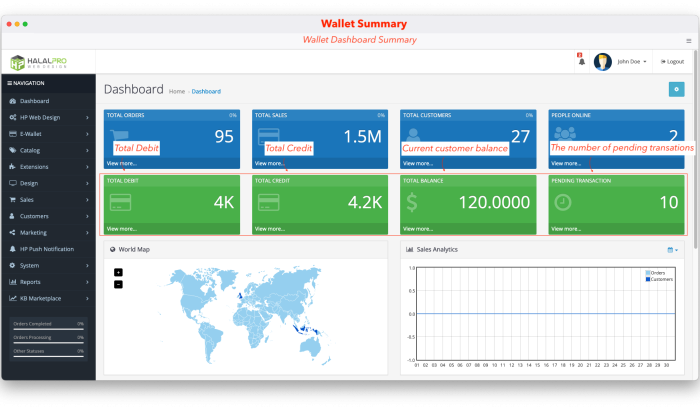Expand the Extensions submenu arrow
This screenshot has width=700, height=410.
[87, 167]
